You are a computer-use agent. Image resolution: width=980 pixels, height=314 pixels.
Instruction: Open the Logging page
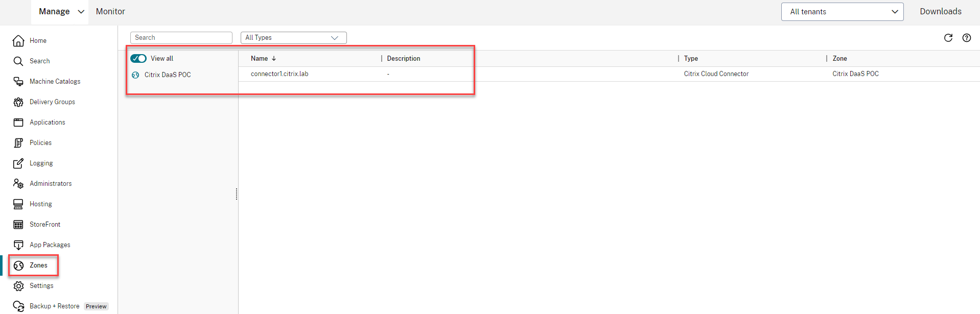click(41, 163)
